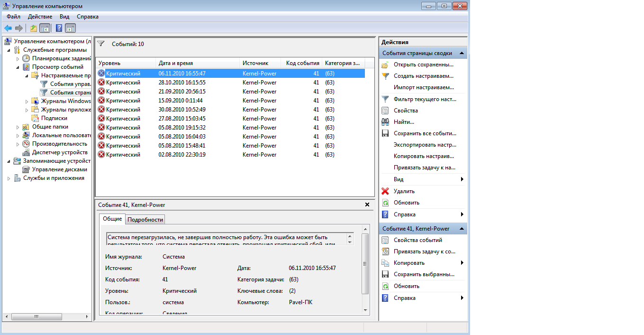Expand the Журналы Windows tree node
Image resolution: width=644 pixels, height=335 pixels.
pyautogui.click(x=27, y=101)
